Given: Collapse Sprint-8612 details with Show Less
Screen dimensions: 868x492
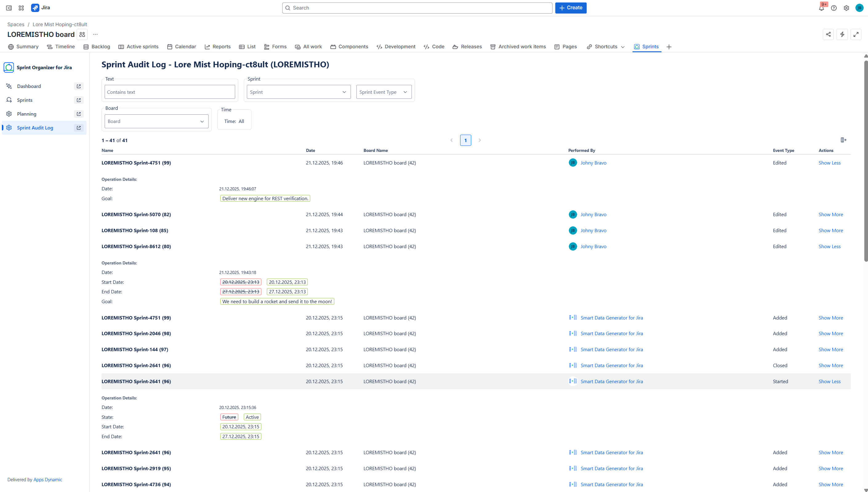Looking at the screenshot, I should pos(829,247).
